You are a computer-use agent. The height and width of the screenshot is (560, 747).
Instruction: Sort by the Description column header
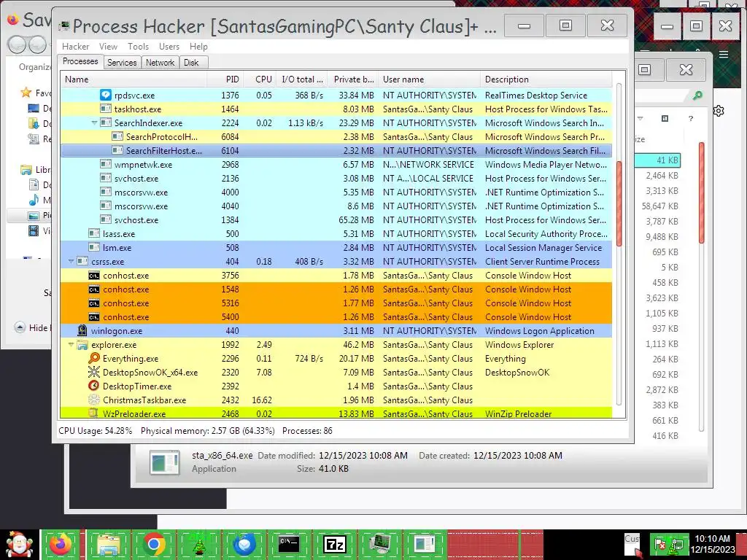[x=546, y=79]
